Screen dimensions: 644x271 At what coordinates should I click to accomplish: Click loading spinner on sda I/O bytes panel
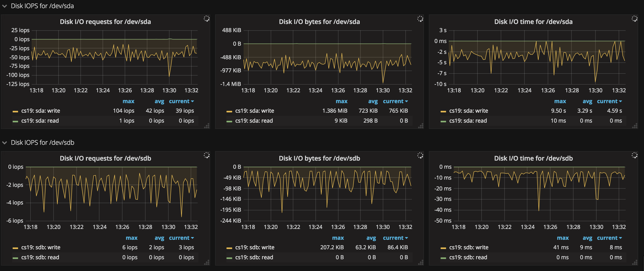420,19
